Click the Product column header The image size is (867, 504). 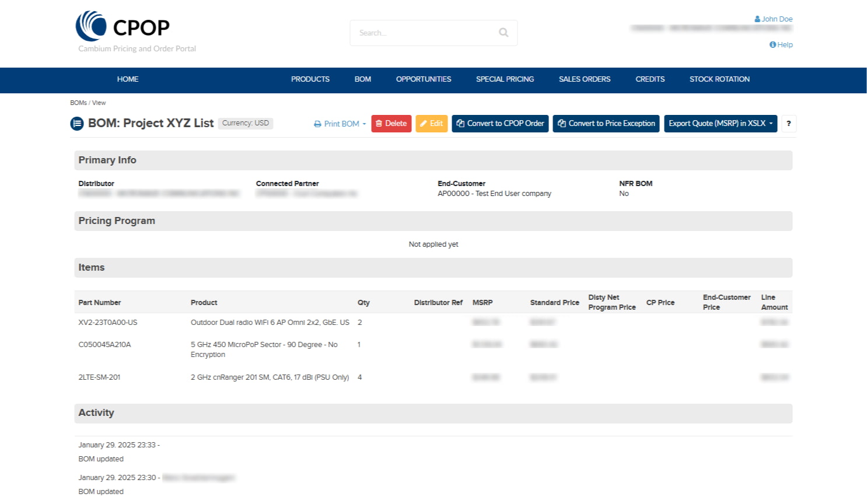coord(204,303)
